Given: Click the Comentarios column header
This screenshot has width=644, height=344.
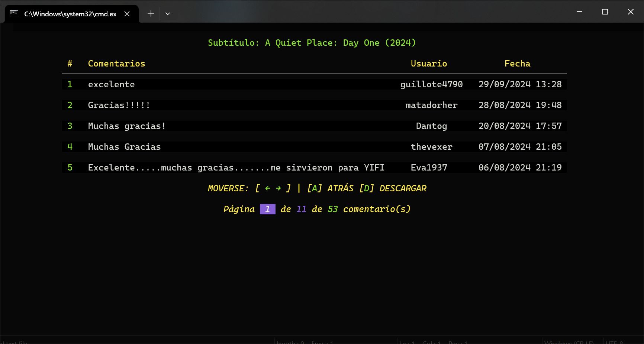Looking at the screenshot, I should point(116,64).
